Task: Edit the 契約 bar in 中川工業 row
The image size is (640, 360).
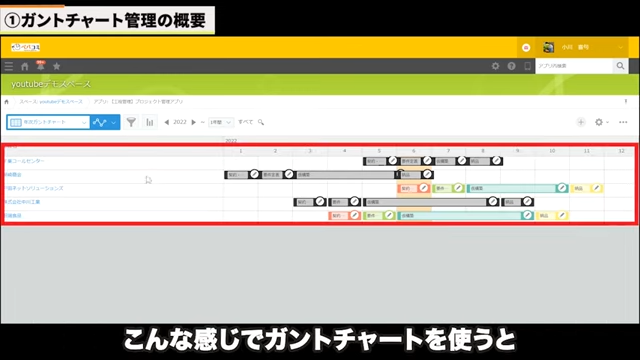Action: 320,202
